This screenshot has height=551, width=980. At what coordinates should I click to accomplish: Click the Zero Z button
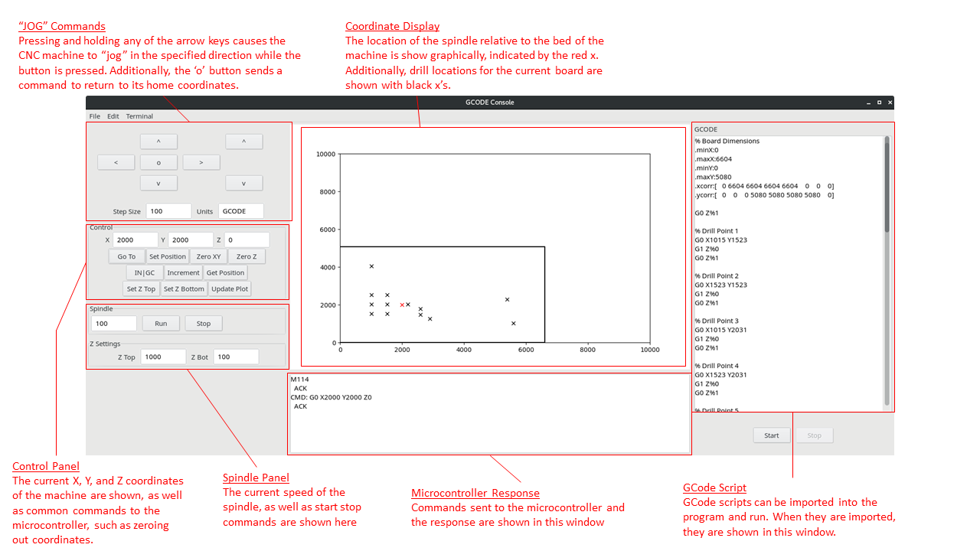click(x=247, y=256)
